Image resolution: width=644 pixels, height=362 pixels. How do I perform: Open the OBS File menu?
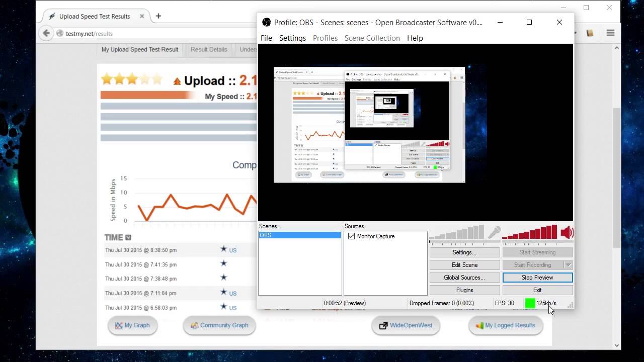point(266,38)
